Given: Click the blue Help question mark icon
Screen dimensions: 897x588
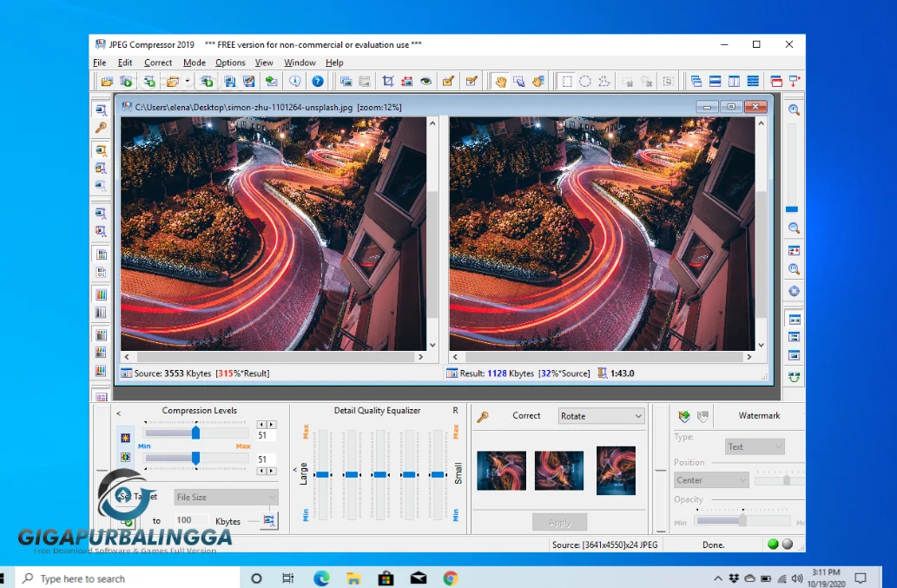Looking at the screenshot, I should 318,82.
